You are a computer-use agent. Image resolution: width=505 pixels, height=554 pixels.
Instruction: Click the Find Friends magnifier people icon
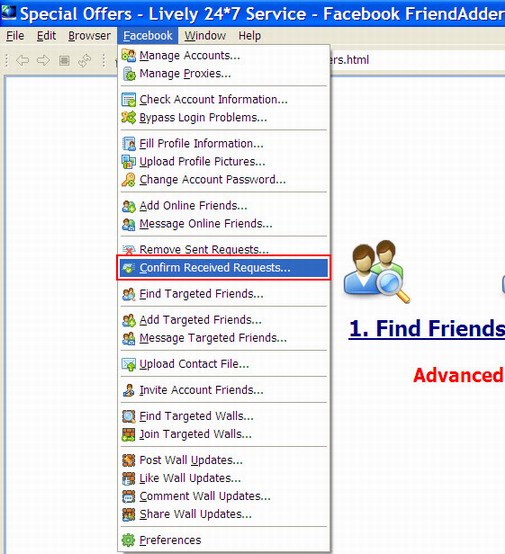pos(376,271)
